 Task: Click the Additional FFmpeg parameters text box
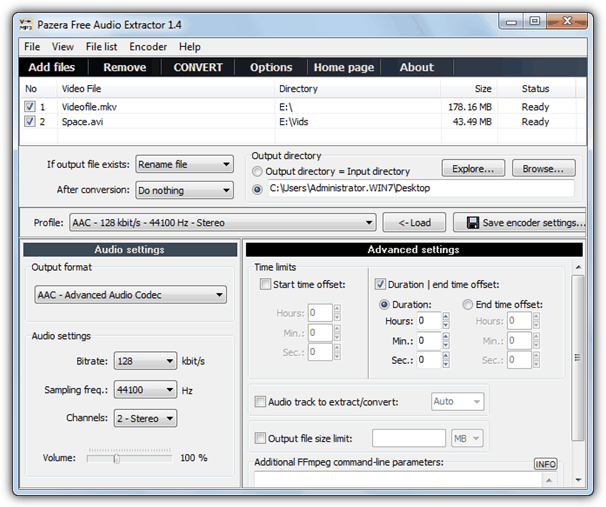(x=398, y=480)
